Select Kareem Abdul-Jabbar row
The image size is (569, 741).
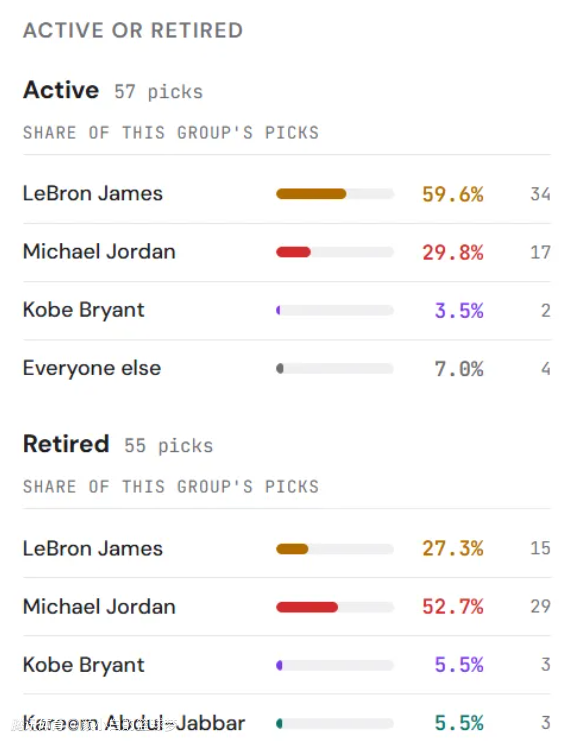click(287, 723)
